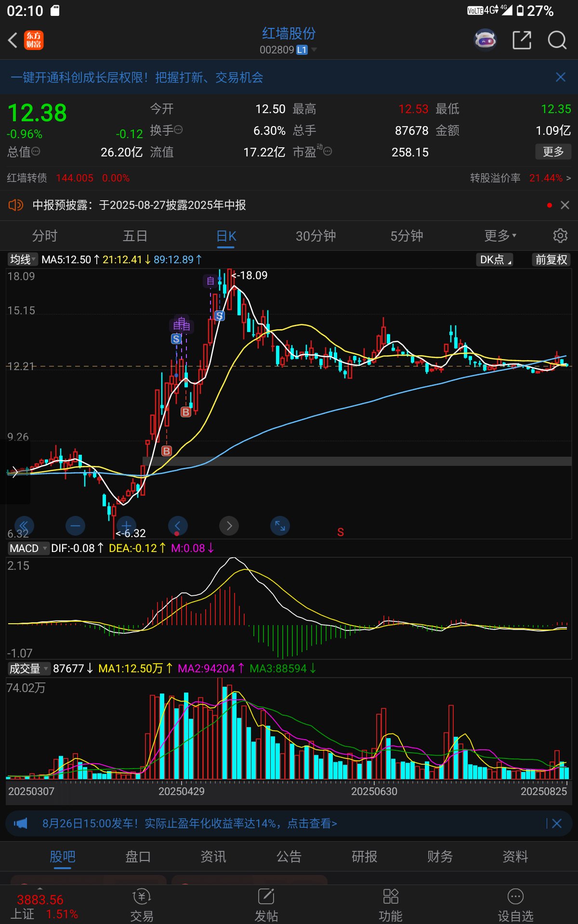This screenshot has width=578, height=924.
Task: Open the DK点 dropdown
Action: (x=495, y=259)
